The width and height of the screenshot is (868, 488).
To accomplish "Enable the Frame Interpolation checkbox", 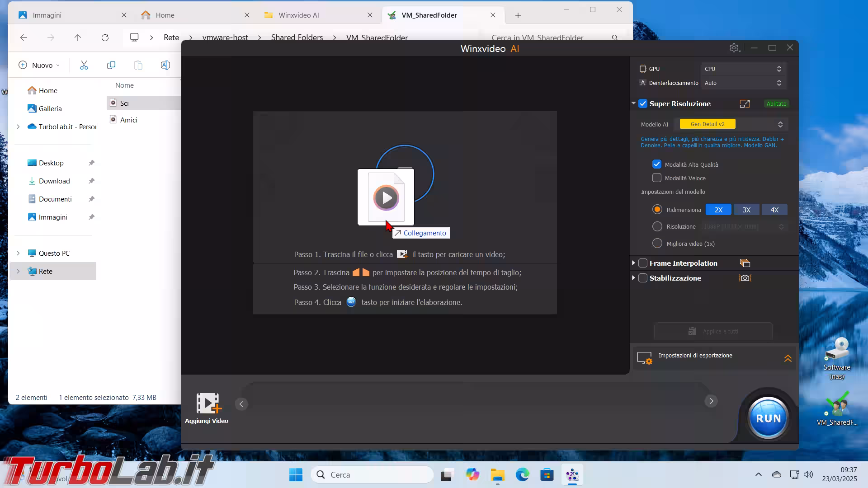I will point(643,263).
